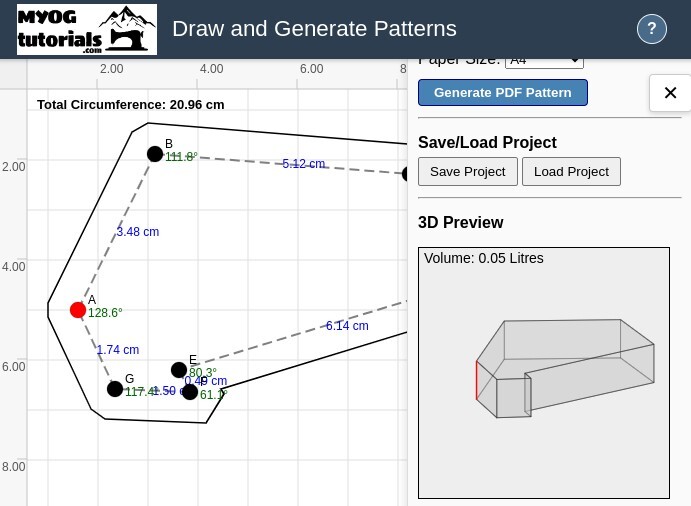Click the 3.48 cm edge length label
Screen dimensions: 691x506
(138, 232)
